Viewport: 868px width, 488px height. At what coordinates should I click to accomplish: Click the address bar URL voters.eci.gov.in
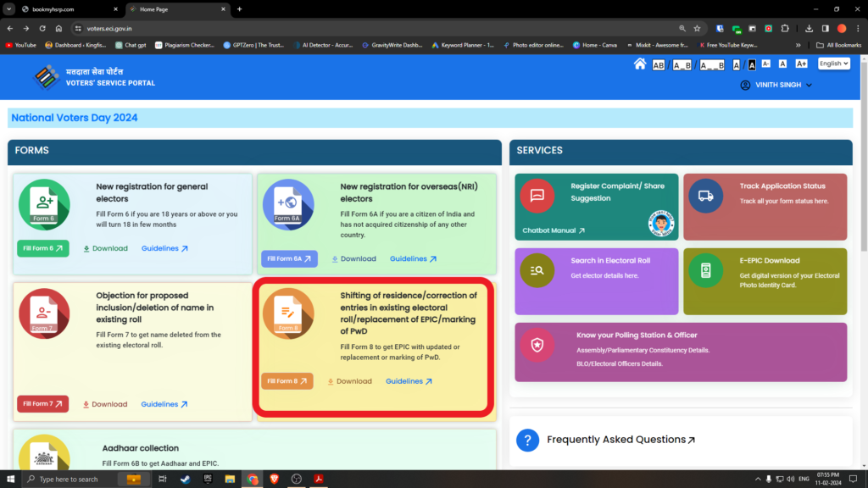109,29
